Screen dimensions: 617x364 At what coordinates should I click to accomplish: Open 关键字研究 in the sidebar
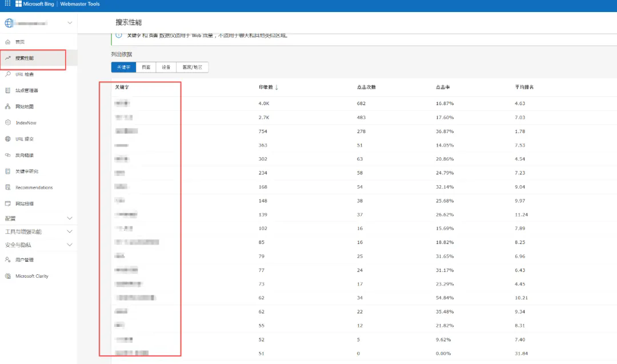[27, 171]
